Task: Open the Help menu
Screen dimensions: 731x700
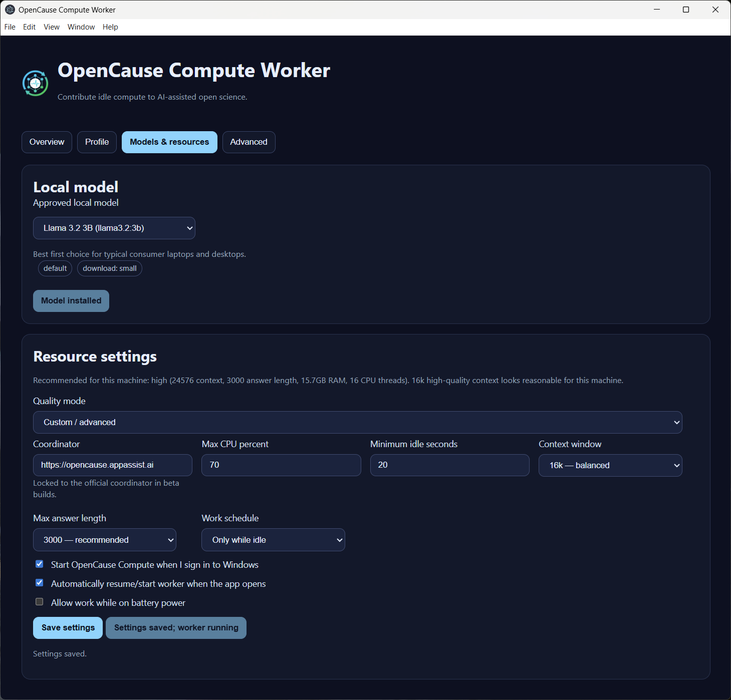Action: pos(110,27)
